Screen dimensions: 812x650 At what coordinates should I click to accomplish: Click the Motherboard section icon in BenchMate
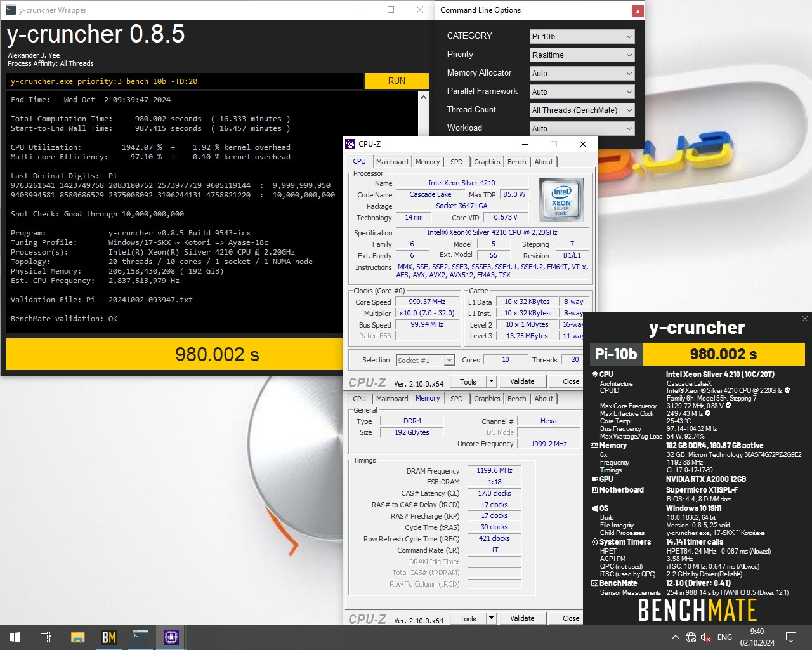[594, 490]
